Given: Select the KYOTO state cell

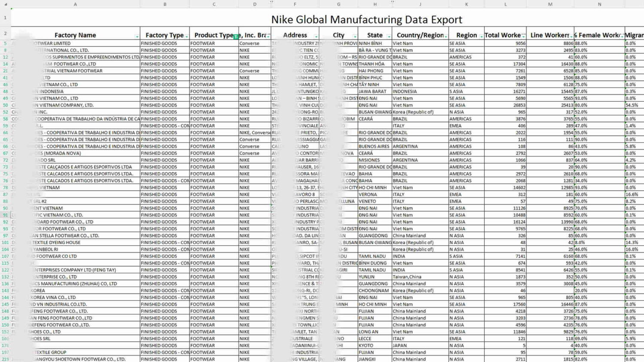Looking at the screenshot, I should [x=375, y=345].
